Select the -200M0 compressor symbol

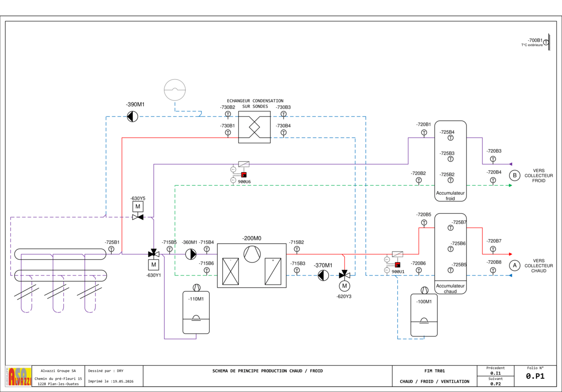pyautogui.click(x=251, y=254)
